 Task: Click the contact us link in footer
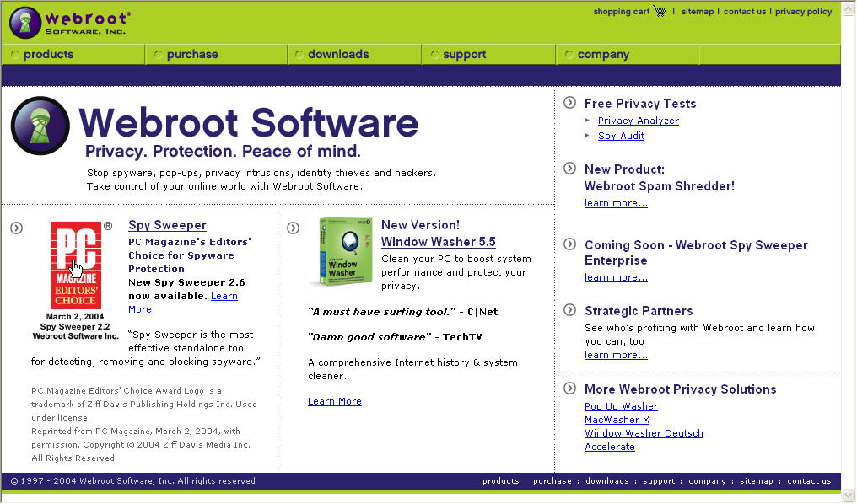tap(808, 481)
